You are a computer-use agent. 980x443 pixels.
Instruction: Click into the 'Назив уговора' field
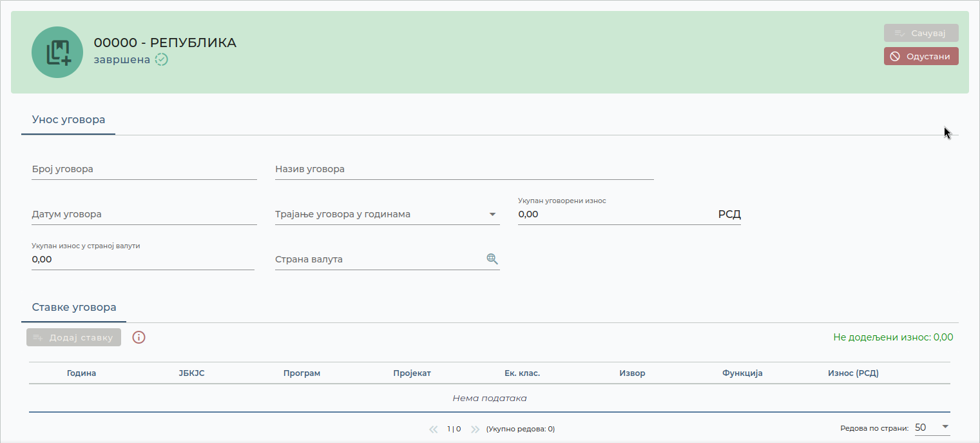point(465,169)
